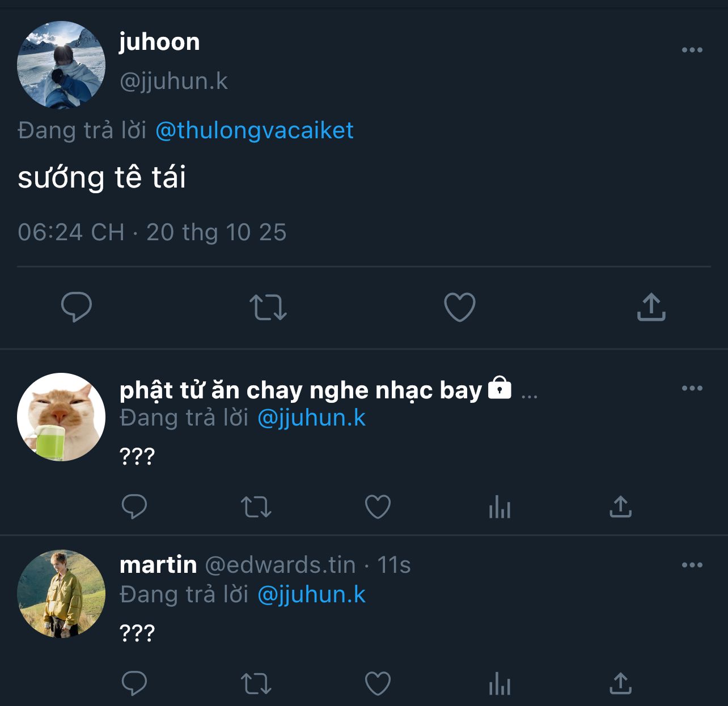The height and width of the screenshot is (706, 728).
Task: Reply to juhoon's main tweet
Action: (x=77, y=307)
